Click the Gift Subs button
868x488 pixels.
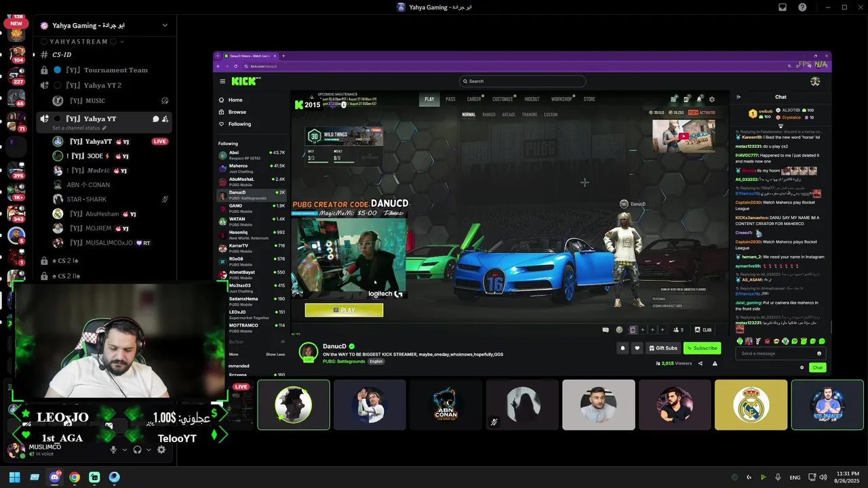coord(663,348)
